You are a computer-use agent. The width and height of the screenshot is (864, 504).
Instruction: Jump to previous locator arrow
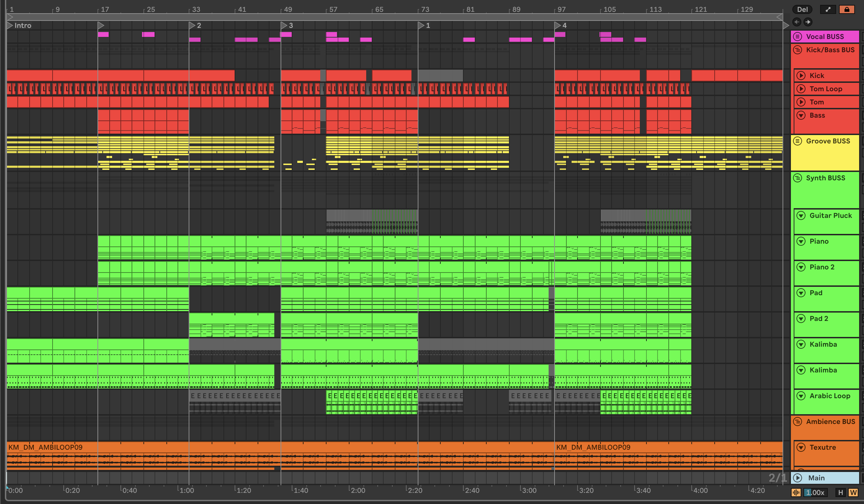796,22
